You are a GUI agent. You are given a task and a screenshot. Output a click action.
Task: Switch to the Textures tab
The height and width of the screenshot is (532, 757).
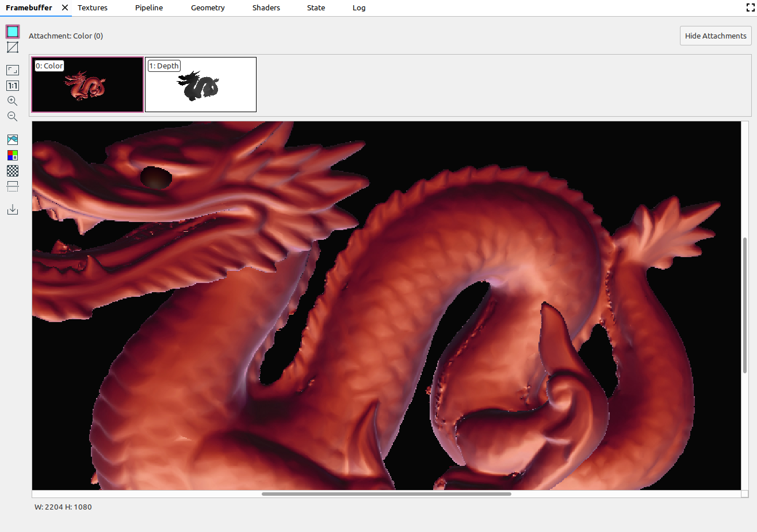point(93,8)
